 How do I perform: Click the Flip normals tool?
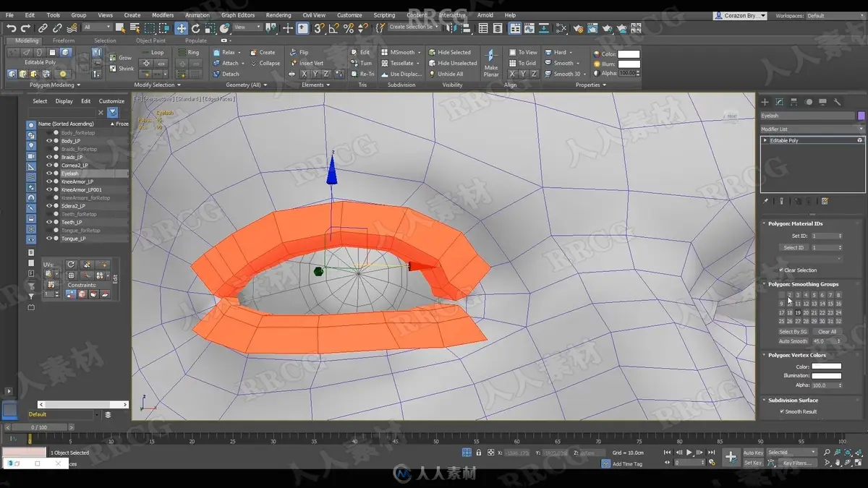click(x=299, y=52)
